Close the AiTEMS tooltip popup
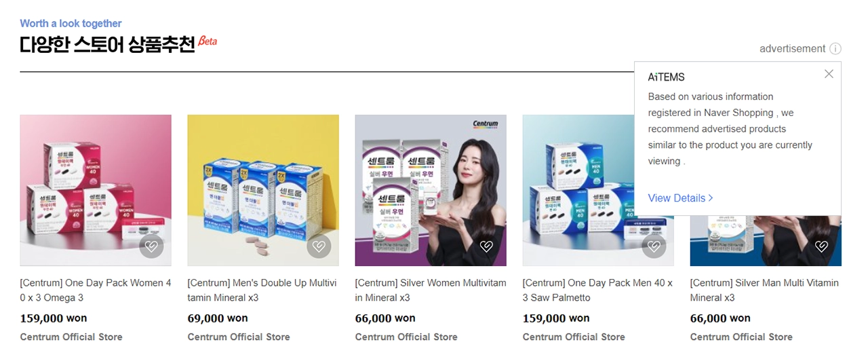The width and height of the screenshot is (868, 357). point(829,74)
